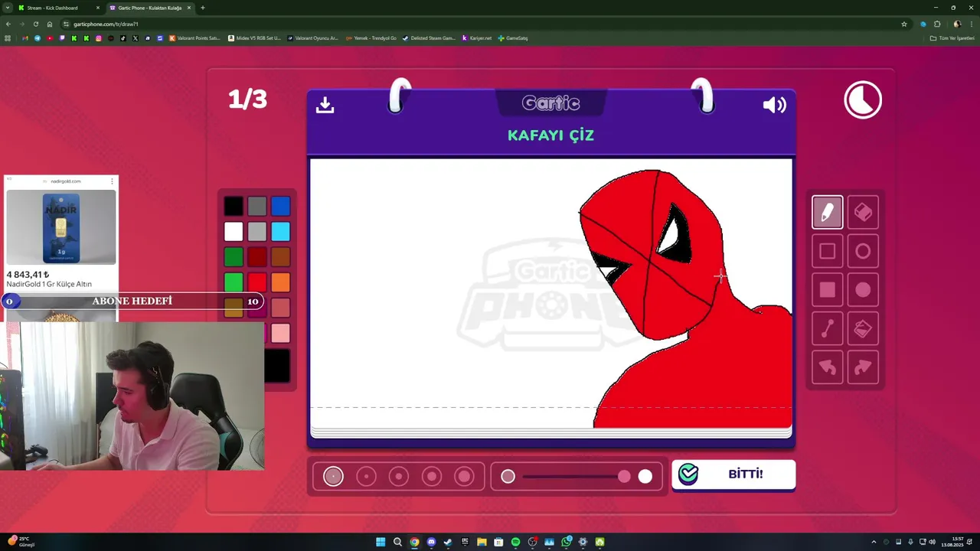980x551 pixels.
Task: Pick the bright green color swatch
Action: [234, 282]
